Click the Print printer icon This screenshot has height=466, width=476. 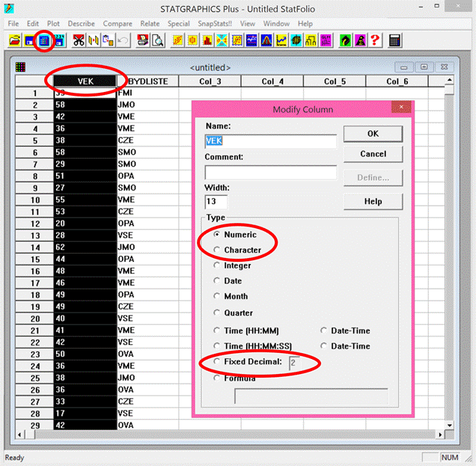click(x=143, y=40)
